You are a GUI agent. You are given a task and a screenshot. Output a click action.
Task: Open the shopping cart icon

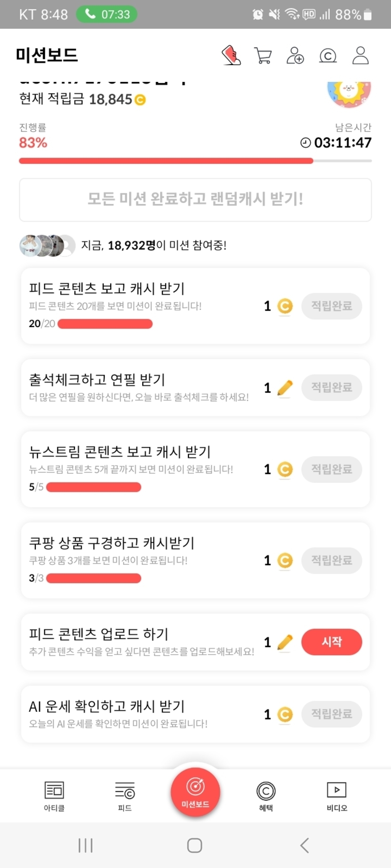pos(263,56)
